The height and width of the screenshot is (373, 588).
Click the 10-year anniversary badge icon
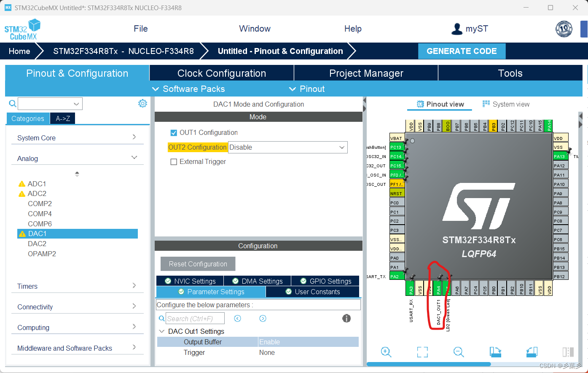[564, 29]
